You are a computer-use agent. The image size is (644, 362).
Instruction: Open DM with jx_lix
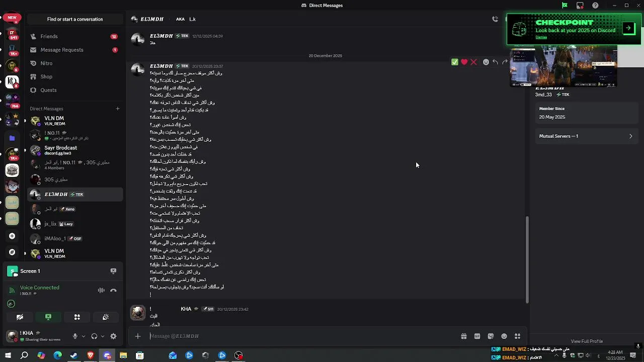(75, 224)
